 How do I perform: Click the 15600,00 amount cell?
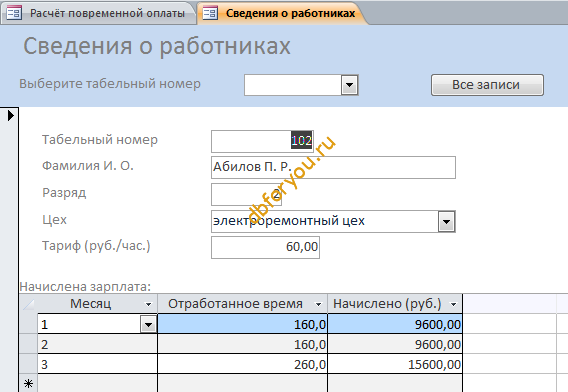395,364
